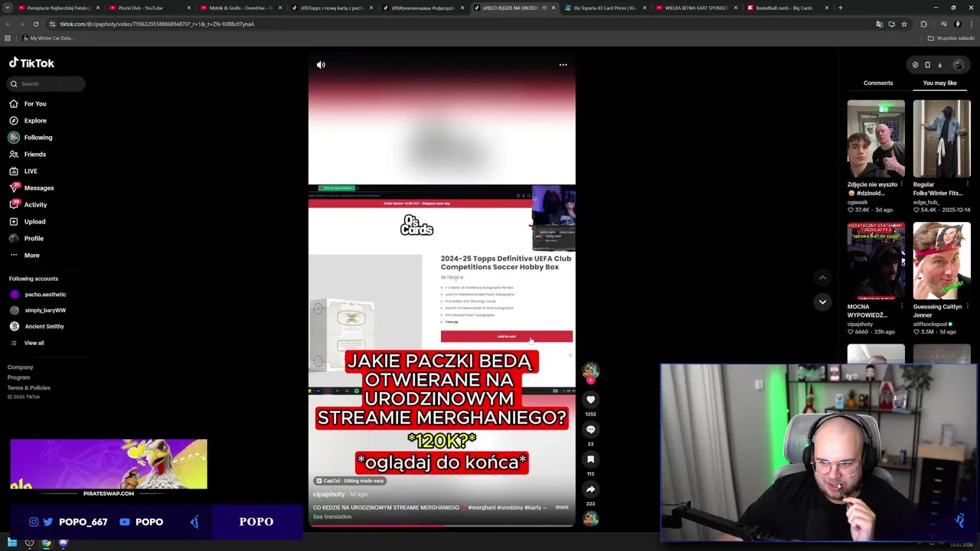Switch to WIELKA BITWA KART SPONGEBOB tab
980x551 pixels.
click(696, 8)
